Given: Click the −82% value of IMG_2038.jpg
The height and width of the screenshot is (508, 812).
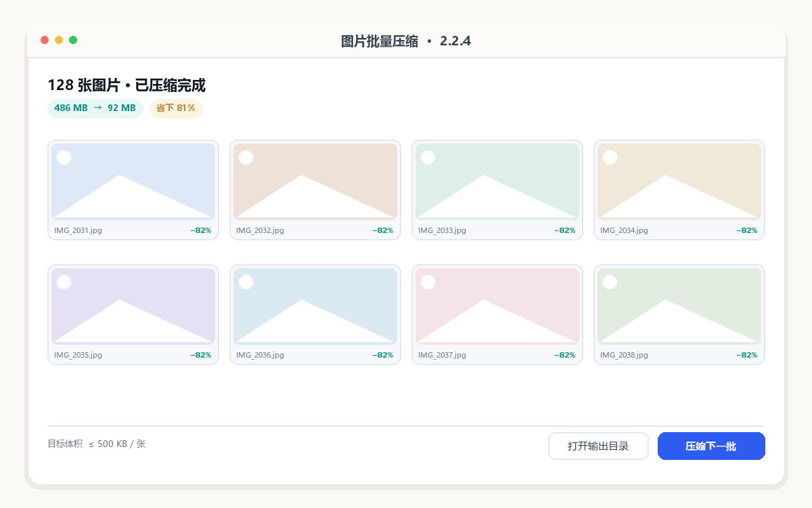Looking at the screenshot, I should 747,355.
